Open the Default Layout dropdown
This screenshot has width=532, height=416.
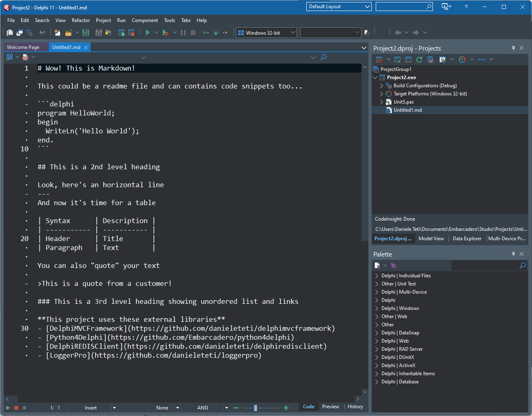click(x=339, y=7)
